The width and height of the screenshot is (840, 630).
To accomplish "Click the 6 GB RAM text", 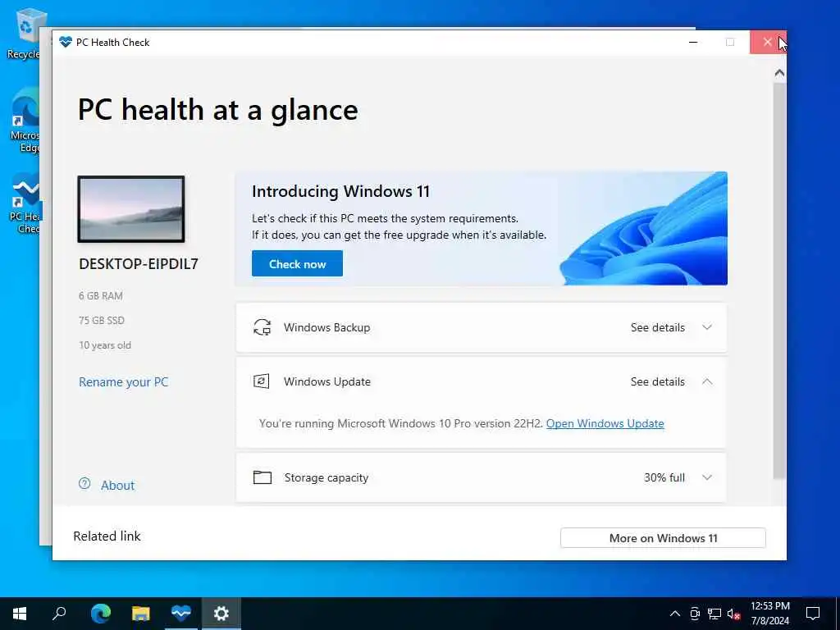I will (x=101, y=295).
